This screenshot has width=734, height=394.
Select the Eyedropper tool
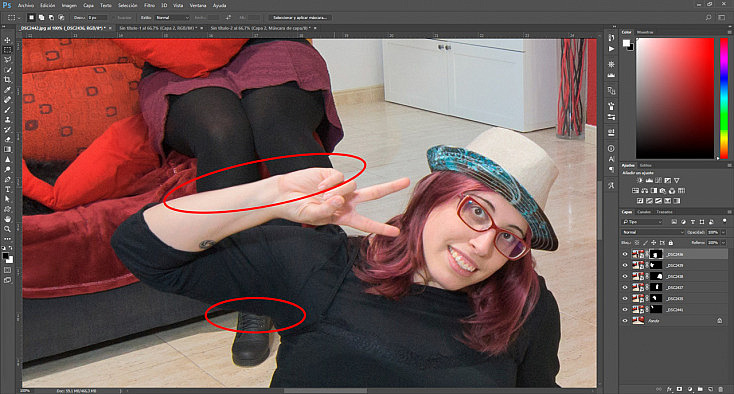[x=7, y=90]
